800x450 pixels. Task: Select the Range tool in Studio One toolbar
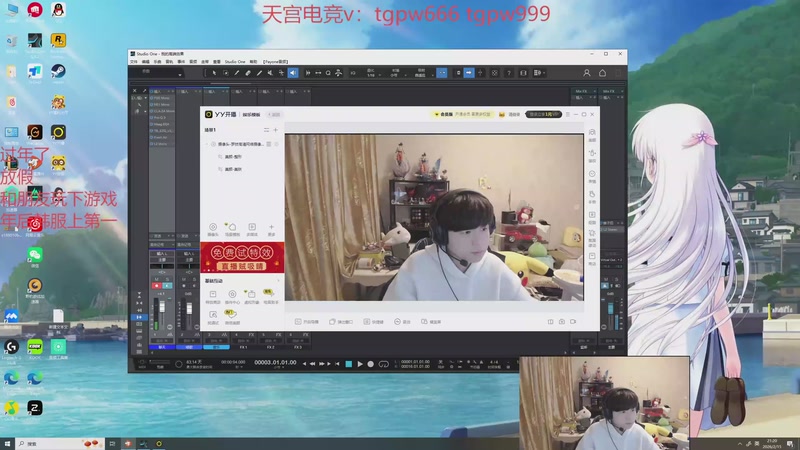click(226, 73)
